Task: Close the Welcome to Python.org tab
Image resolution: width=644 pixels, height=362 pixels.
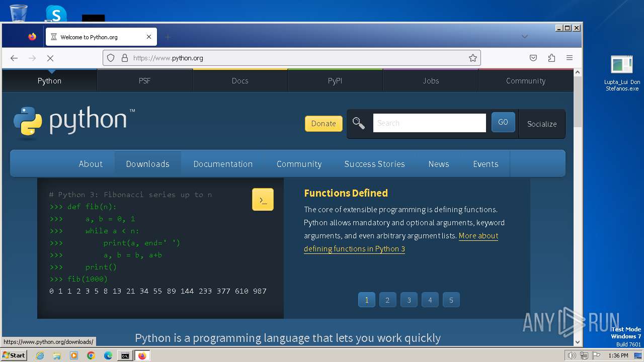Action: (149, 37)
